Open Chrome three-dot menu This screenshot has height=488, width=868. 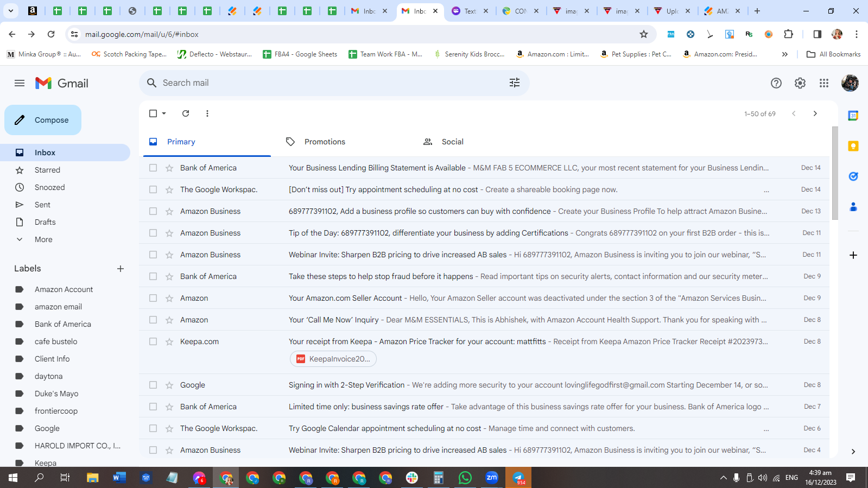(x=857, y=34)
